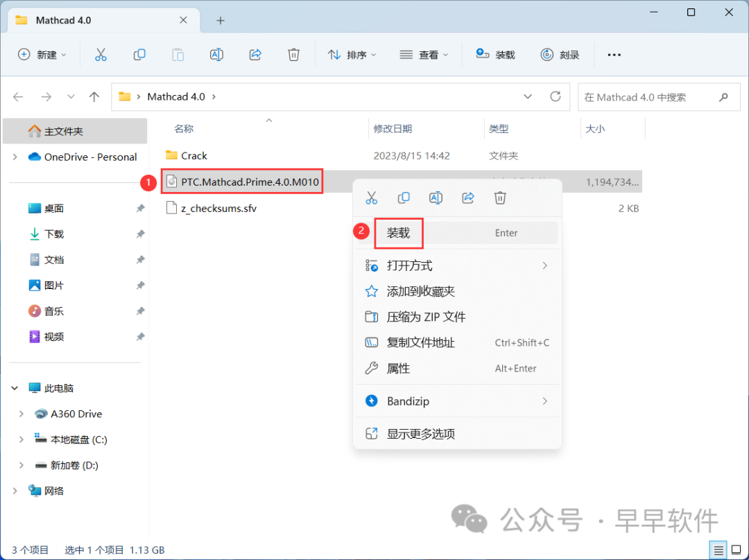The width and height of the screenshot is (749, 560).
Task: Select 复制文件地址 menu entry
Action: [x=457, y=343]
